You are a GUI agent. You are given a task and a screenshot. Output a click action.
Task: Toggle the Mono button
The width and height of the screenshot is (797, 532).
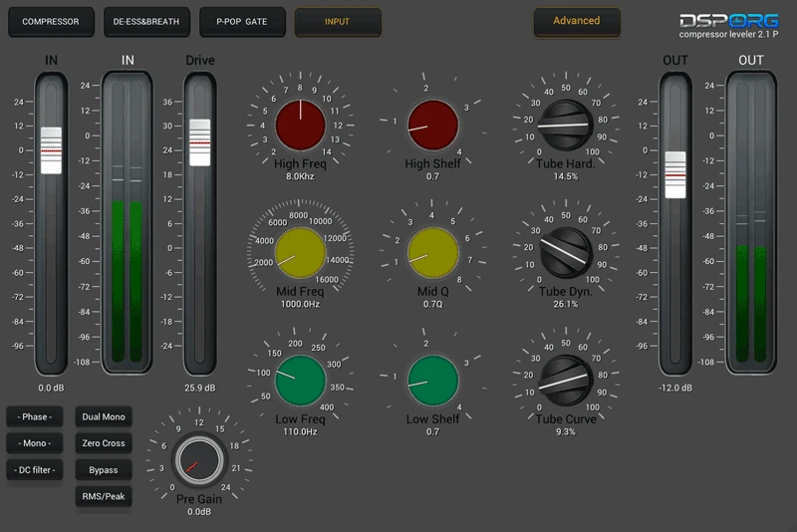(35, 443)
